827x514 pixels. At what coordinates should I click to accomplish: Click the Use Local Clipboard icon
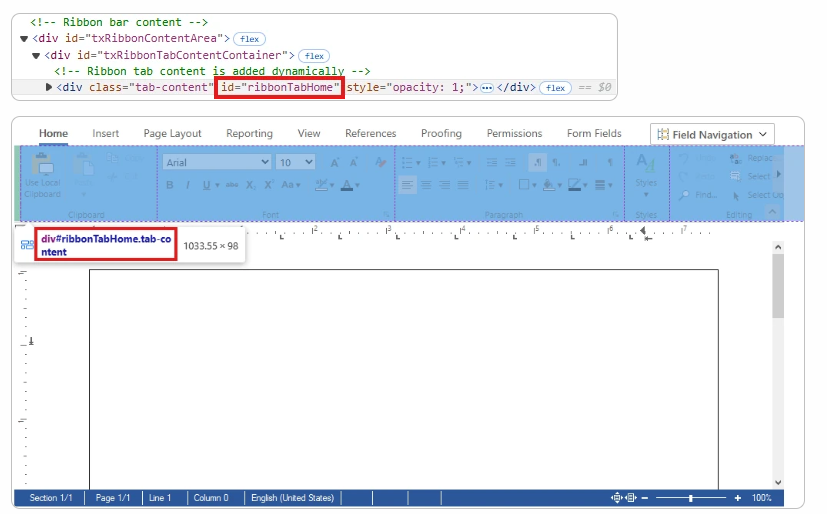click(x=42, y=163)
